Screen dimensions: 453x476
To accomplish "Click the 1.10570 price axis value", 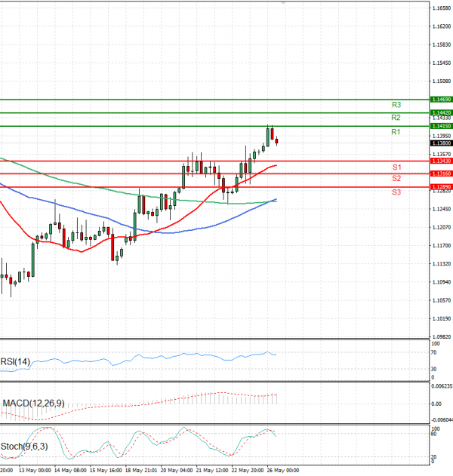I will point(442,300).
